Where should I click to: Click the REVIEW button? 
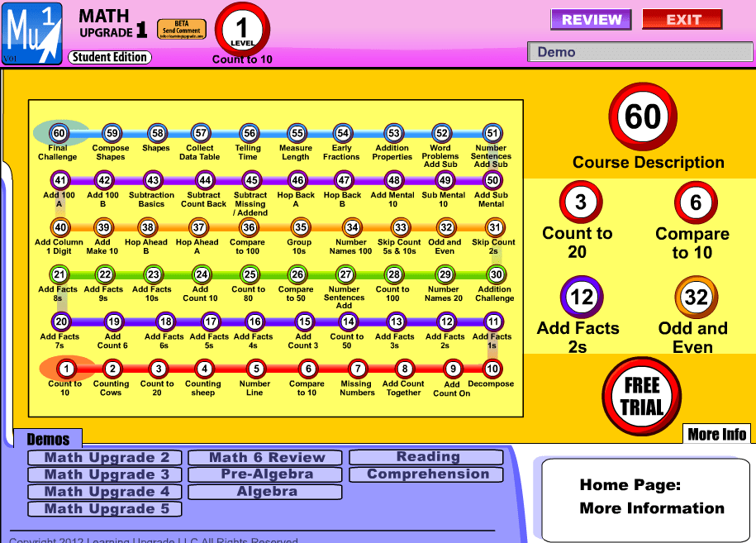[x=591, y=20]
